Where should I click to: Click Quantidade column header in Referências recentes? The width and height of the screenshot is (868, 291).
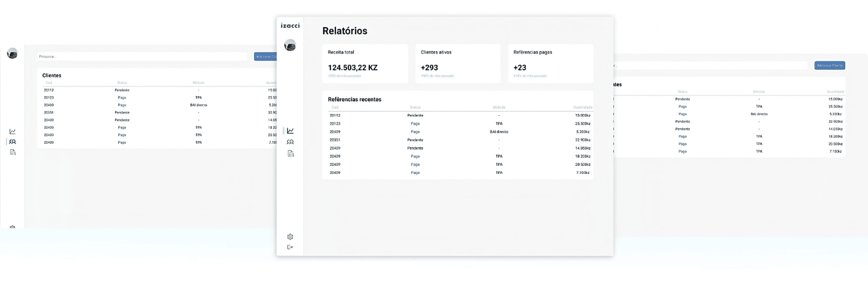pyautogui.click(x=583, y=107)
